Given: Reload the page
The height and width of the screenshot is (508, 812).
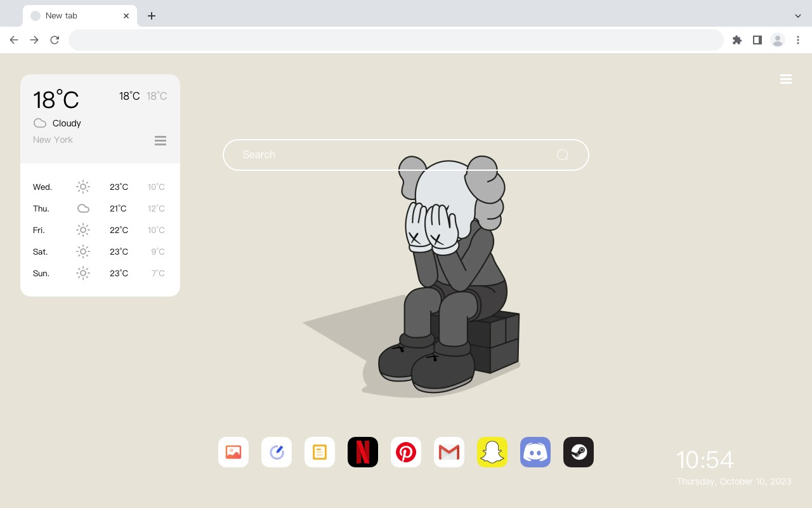Looking at the screenshot, I should click(x=55, y=40).
